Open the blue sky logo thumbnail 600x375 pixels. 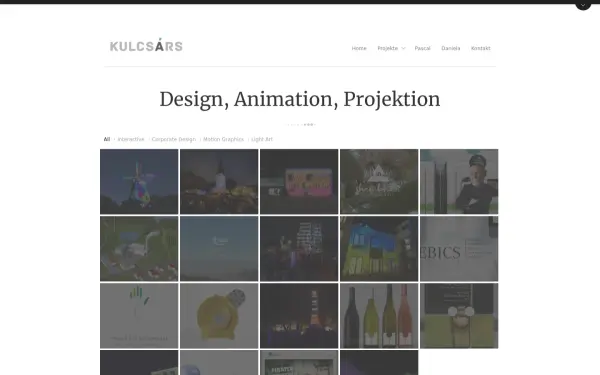[x=219, y=249]
